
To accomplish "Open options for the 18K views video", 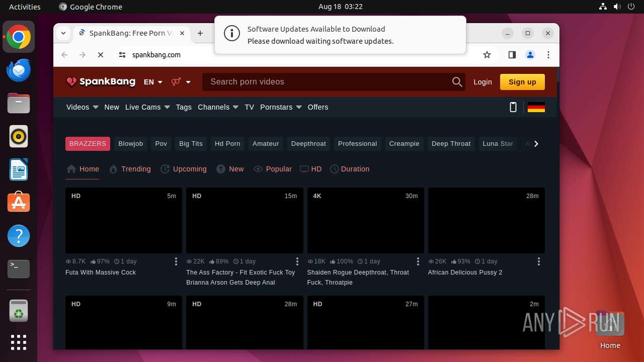I will 418,261.
